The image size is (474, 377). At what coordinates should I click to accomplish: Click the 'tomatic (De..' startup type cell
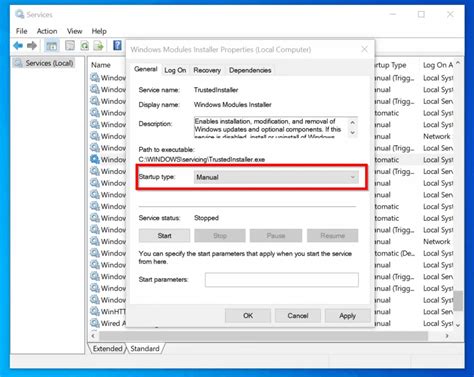(395, 253)
